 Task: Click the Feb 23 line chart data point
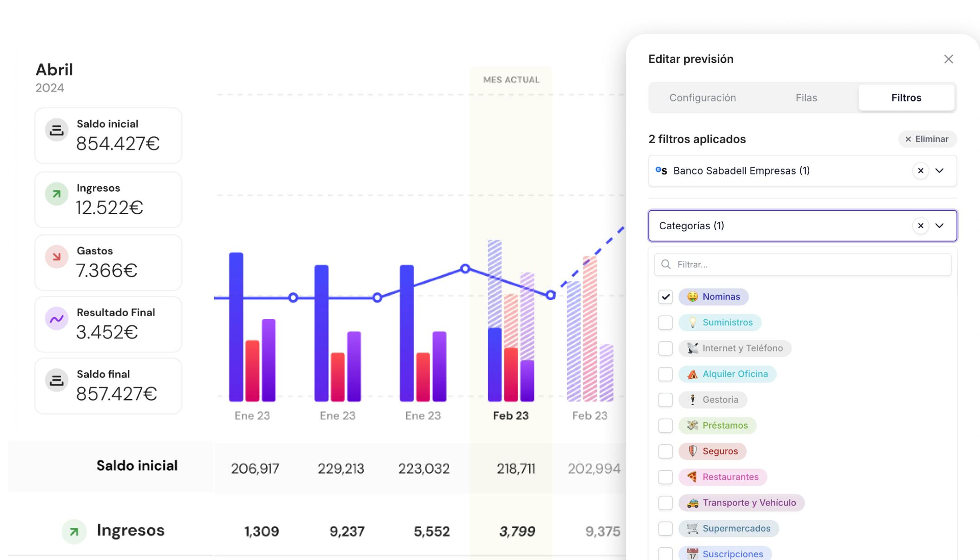click(550, 295)
